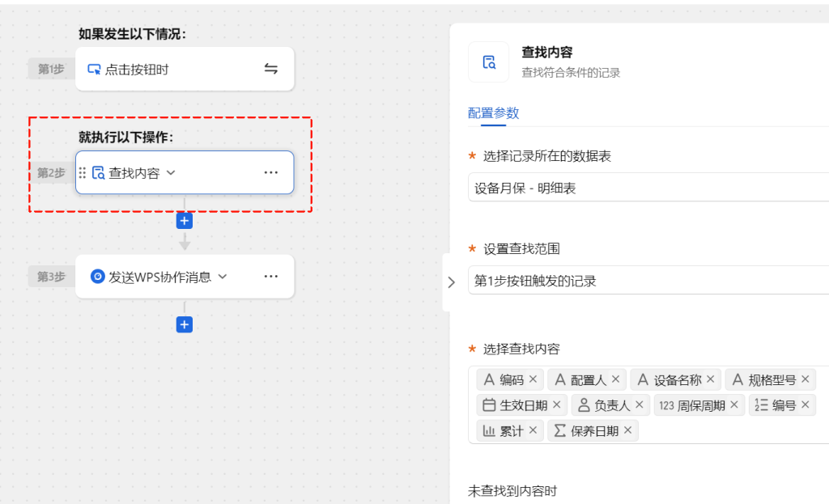This screenshot has height=504, width=829.
Task: Remove the 累计 field tag
Action: [533, 430]
